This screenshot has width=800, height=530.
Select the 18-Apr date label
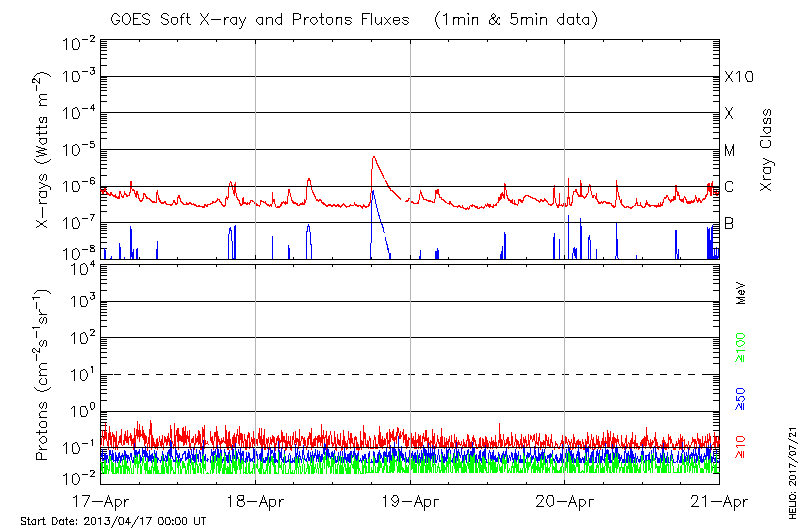[x=255, y=500]
